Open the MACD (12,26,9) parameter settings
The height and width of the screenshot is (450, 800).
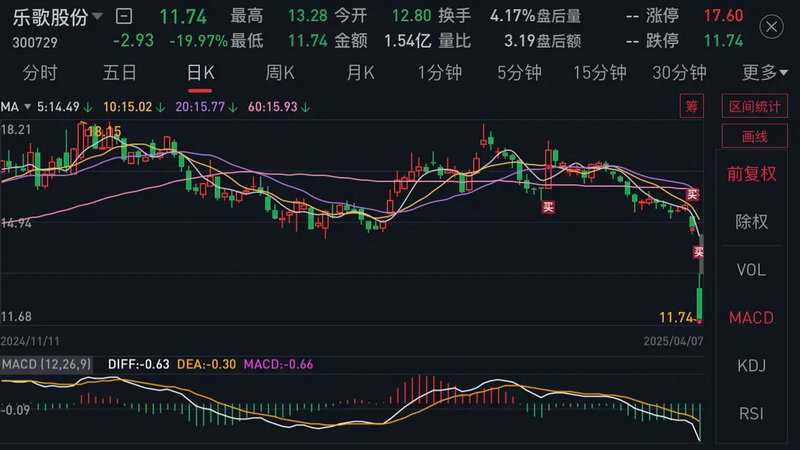[46, 364]
